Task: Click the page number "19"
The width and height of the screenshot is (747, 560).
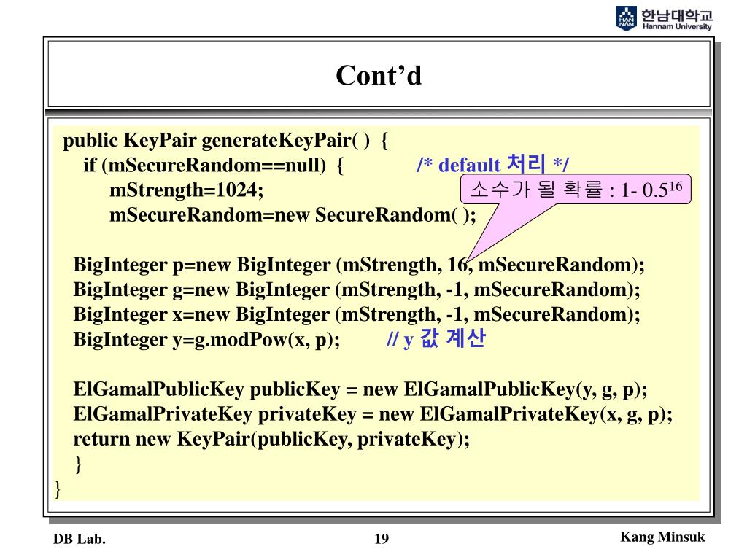Action: click(x=382, y=539)
